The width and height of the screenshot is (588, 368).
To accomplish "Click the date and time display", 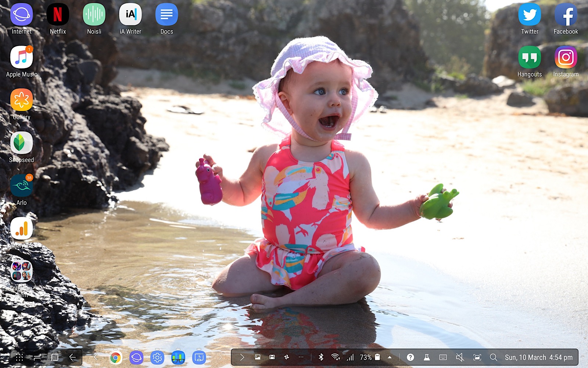I will [538, 357].
